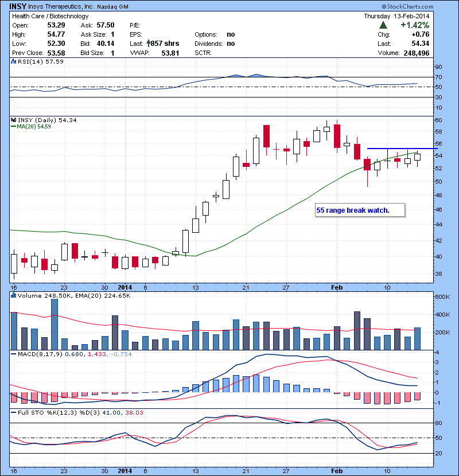Image resolution: width=459 pixels, height=476 pixels.
Task: Click the Dividends: label
Action: (209, 44)
